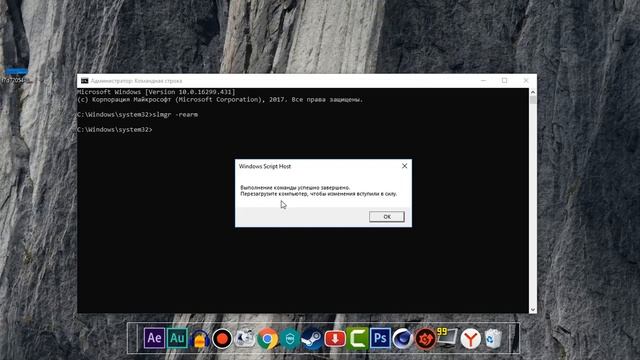Open the red gear Driver Booster icon

coord(425,339)
